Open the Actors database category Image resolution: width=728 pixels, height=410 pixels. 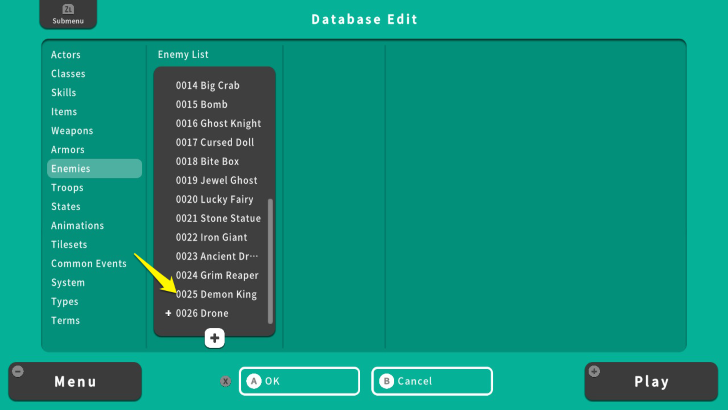point(66,55)
